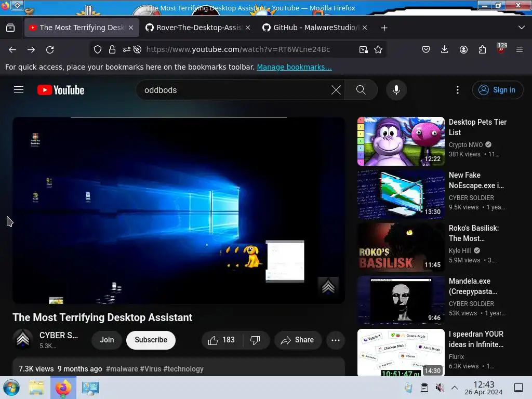Click the Crypto NWO channel name

coord(466,145)
